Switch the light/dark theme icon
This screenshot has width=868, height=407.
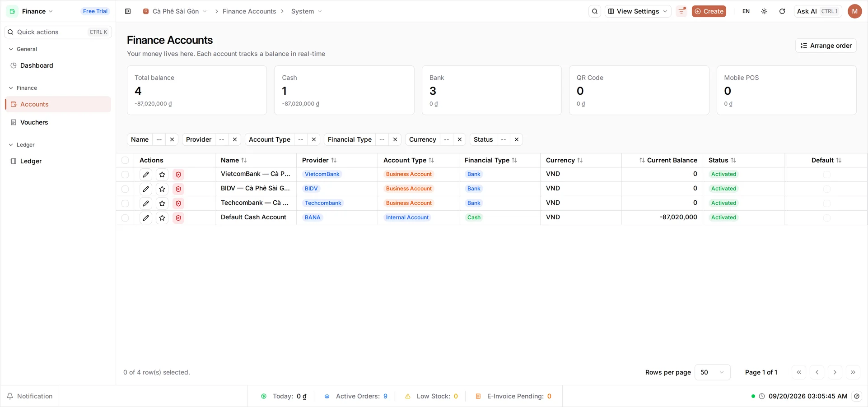[764, 11]
